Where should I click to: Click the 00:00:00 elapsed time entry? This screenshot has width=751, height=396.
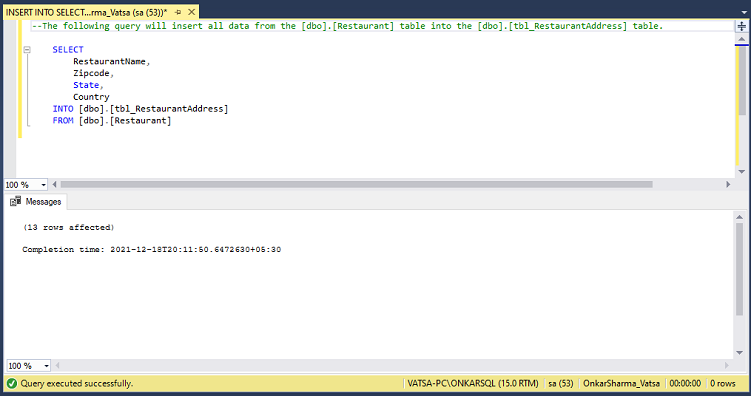coord(685,384)
